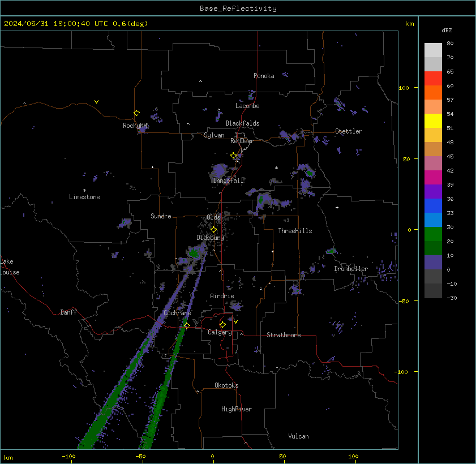
Task: Click the dBZ legend heading
Action: (447, 31)
